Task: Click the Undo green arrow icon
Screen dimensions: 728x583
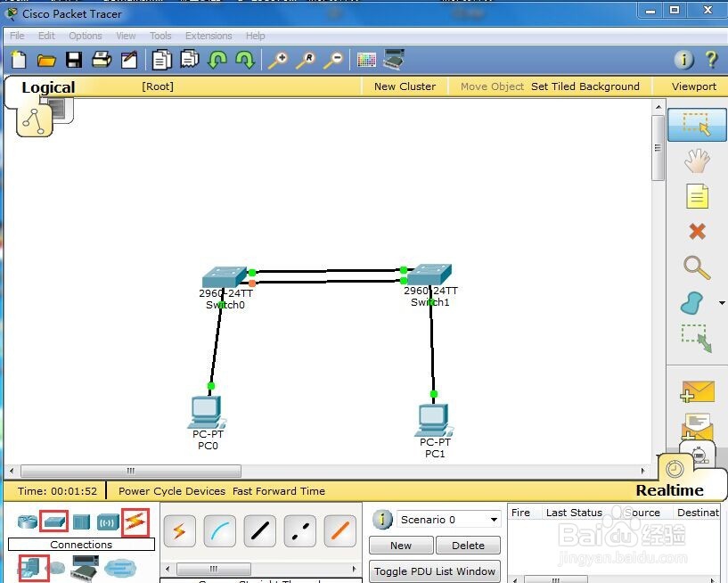Action: pyautogui.click(x=217, y=60)
